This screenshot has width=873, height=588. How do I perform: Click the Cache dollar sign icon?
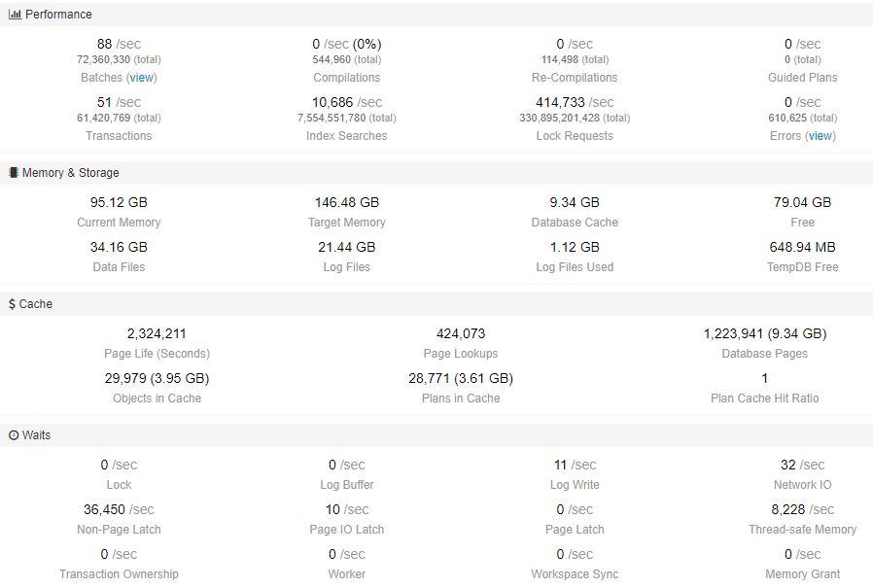pos(12,304)
